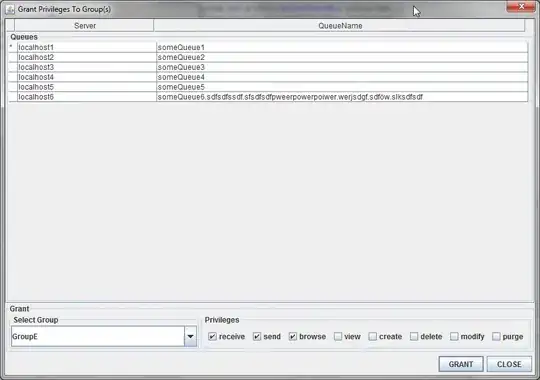Select the localhost2 server cell

[86, 57]
